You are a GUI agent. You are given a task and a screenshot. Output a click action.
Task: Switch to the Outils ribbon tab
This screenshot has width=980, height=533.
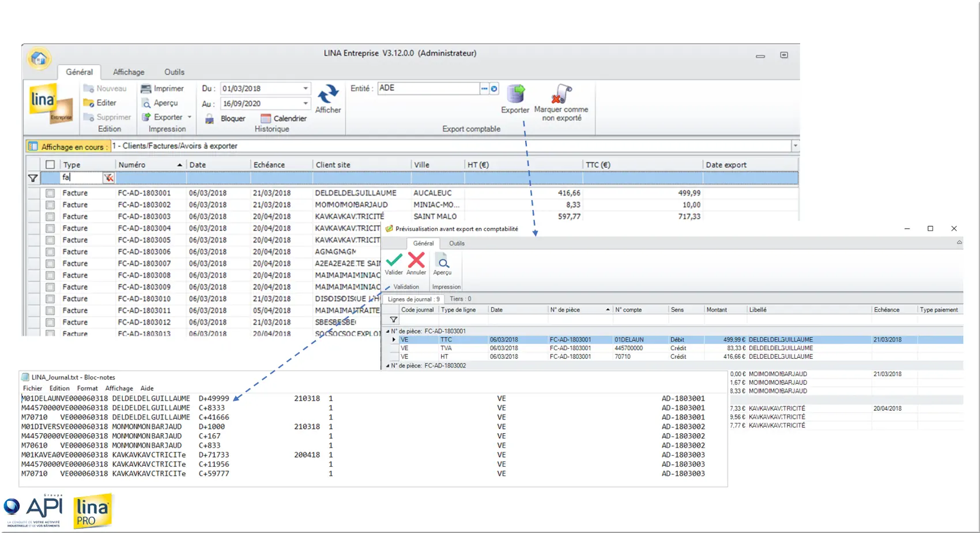(x=174, y=72)
